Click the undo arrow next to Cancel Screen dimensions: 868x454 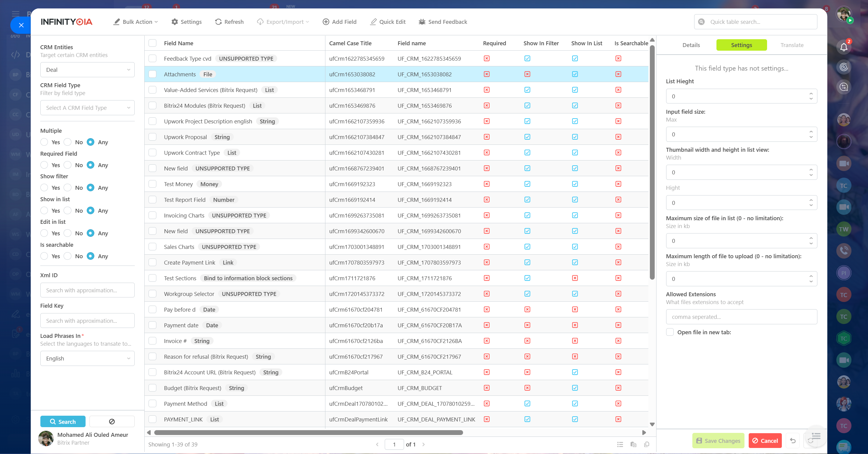pyautogui.click(x=793, y=440)
